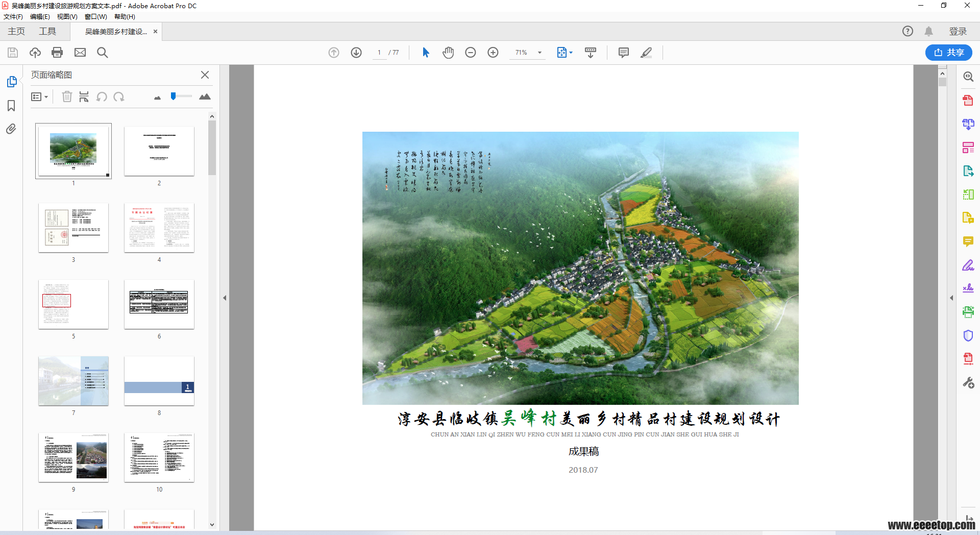Open the Create PDF tool in right pane

coord(968,101)
